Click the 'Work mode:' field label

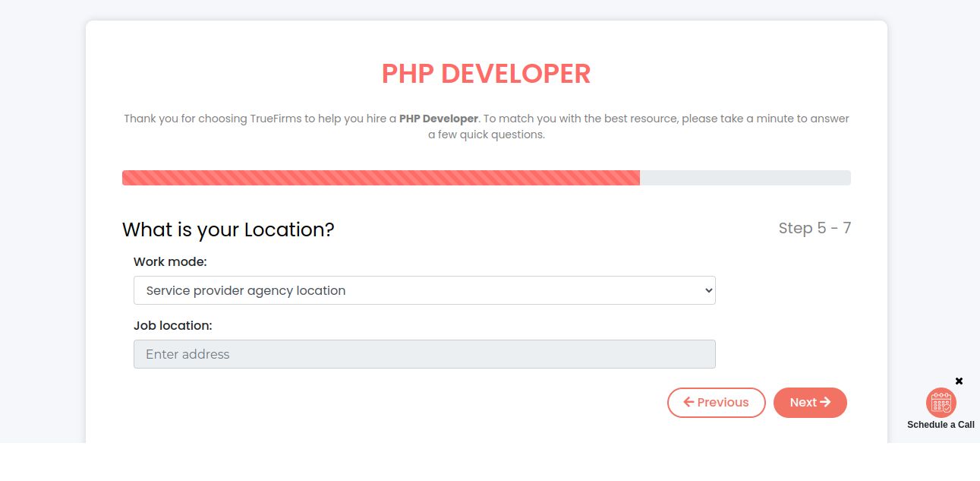coord(170,261)
